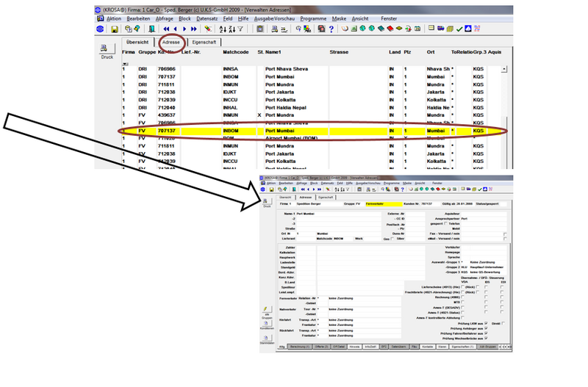
Task: Apply filter using the funnel icon
Action: coord(240,29)
